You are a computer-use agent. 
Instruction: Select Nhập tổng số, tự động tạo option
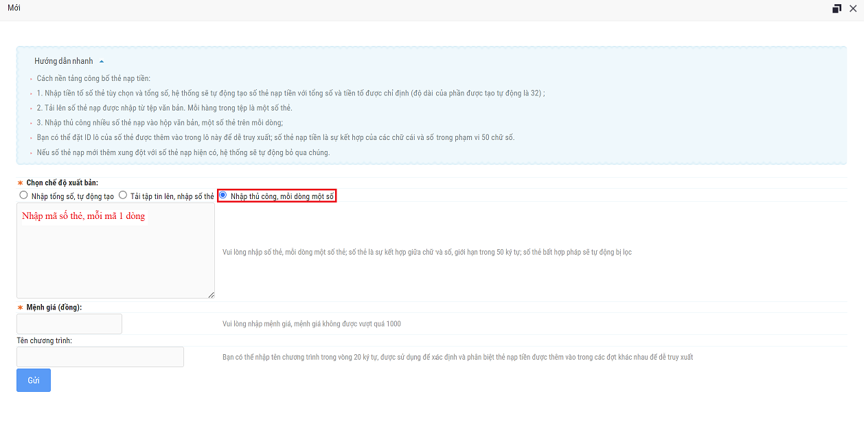(24, 196)
